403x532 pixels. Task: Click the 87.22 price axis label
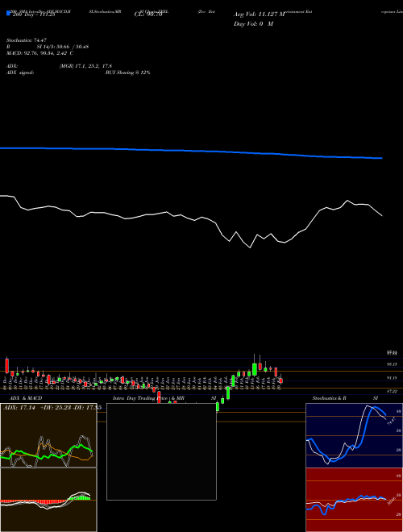tap(392, 391)
